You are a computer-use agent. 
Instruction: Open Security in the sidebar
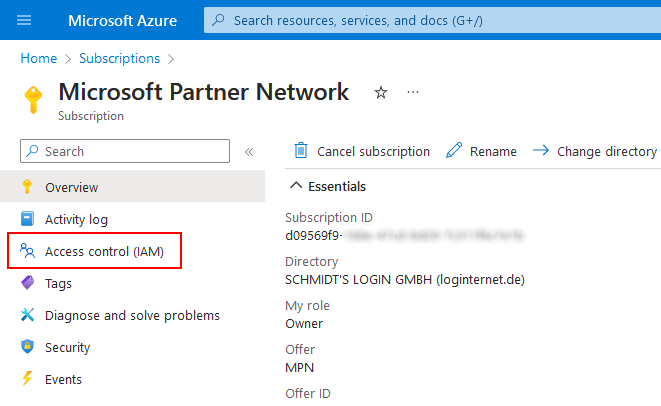coord(67,347)
